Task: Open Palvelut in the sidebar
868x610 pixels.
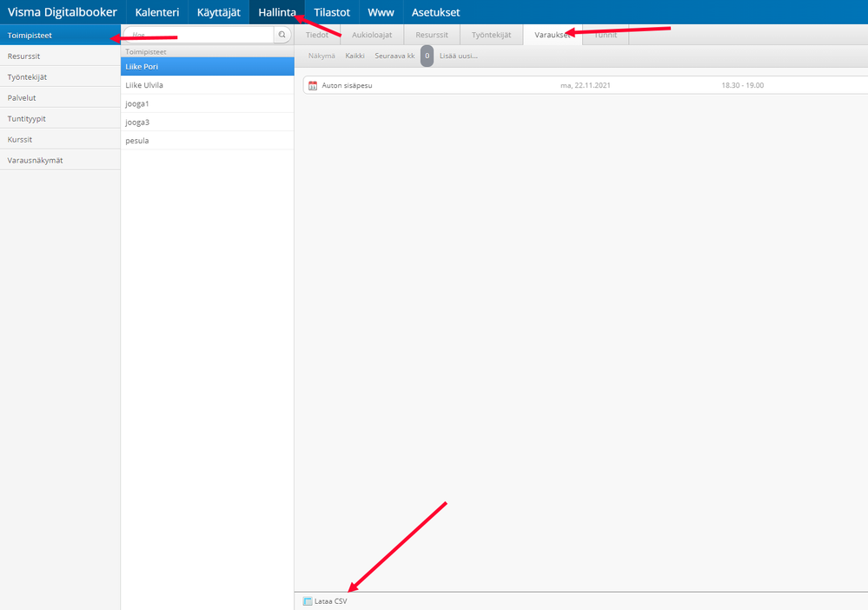Action: [60, 97]
